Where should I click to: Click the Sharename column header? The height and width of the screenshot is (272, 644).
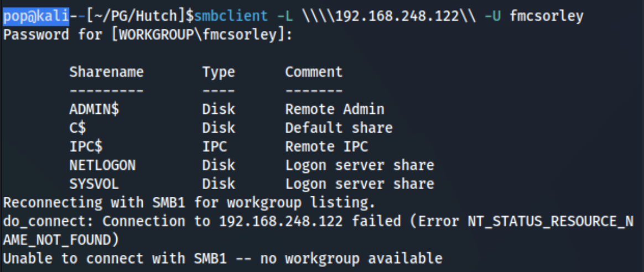pyautogui.click(x=106, y=72)
